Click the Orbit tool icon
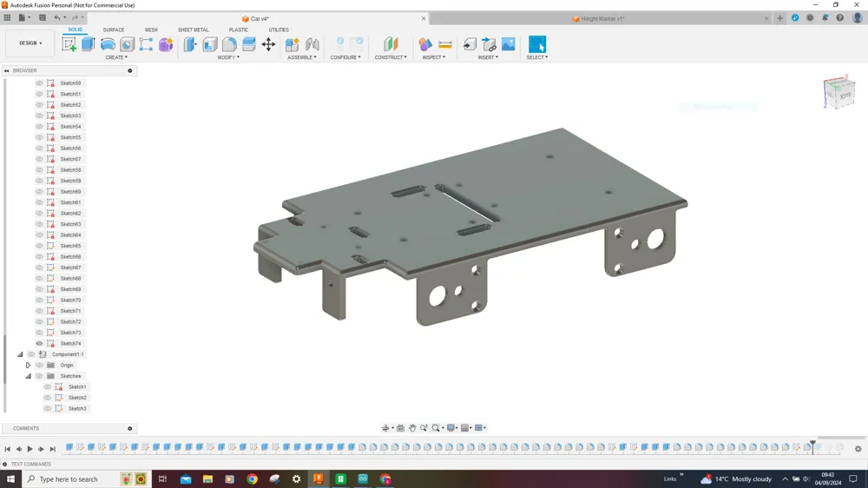868x488 pixels. coord(385,427)
